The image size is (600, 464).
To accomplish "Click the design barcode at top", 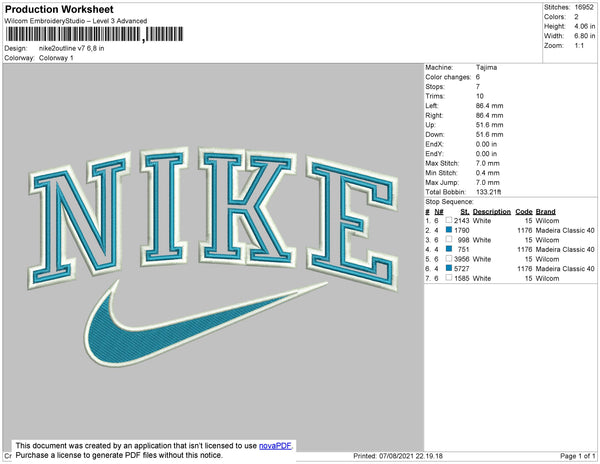I will pos(94,34).
